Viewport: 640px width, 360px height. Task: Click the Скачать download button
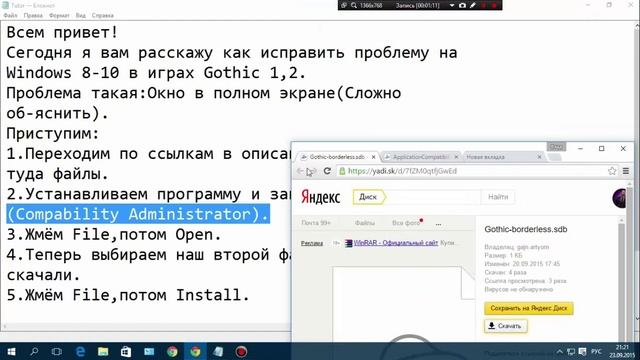pos(505,326)
